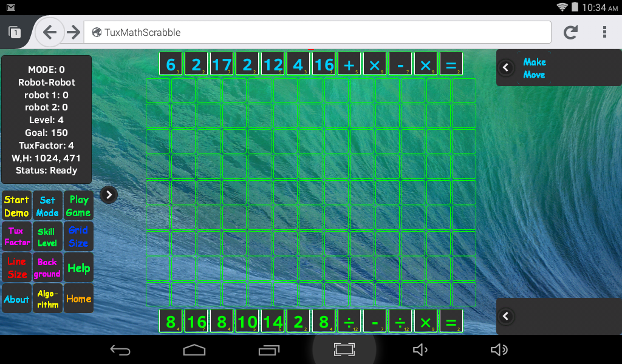Adjust the Skill Level setting
Viewport: 622px width, 364px height.
[x=47, y=237]
